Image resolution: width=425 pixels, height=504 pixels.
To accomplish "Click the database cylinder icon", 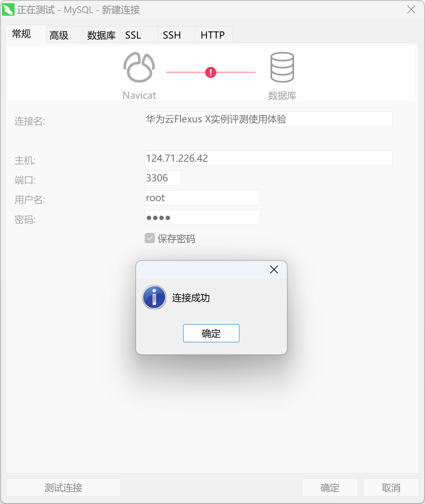I will [282, 67].
